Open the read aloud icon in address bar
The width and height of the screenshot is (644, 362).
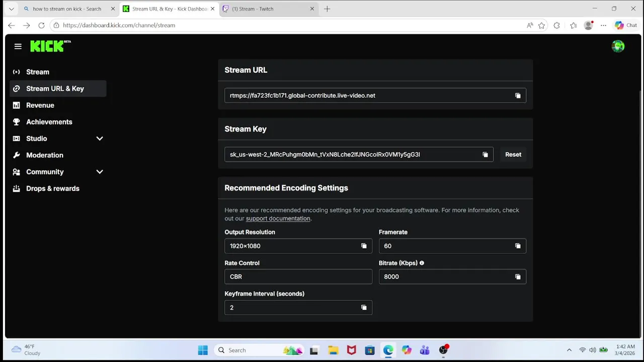(x=530, y=25)
